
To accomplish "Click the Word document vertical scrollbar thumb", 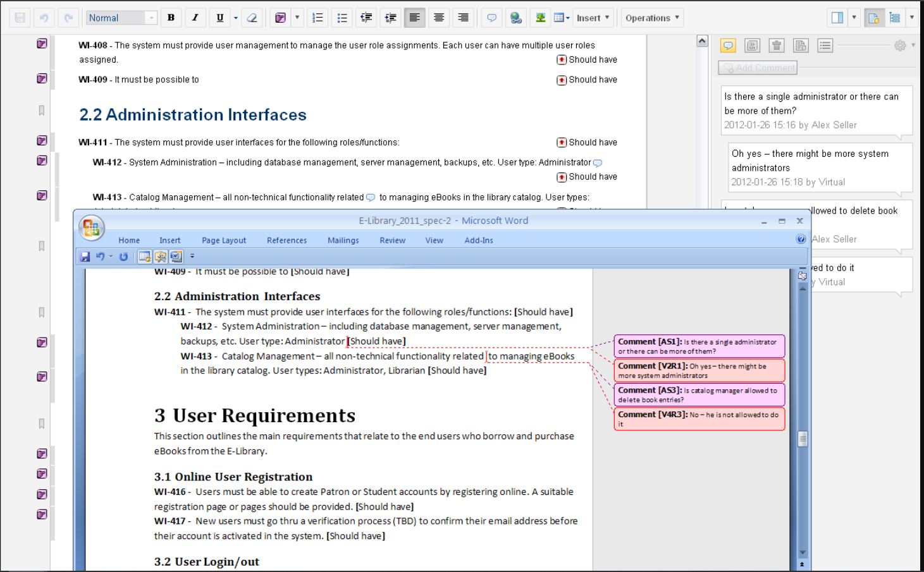I will [803, 439].
